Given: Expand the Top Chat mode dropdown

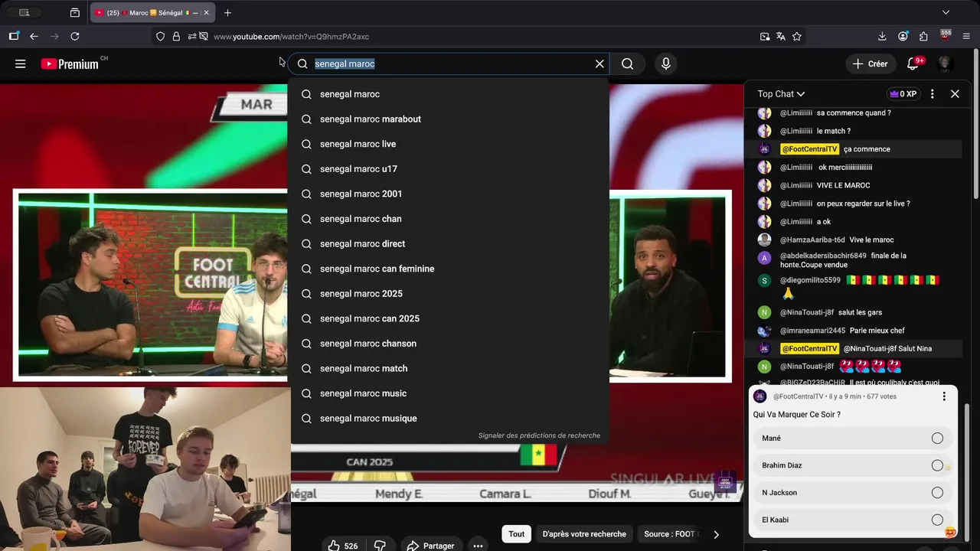Looking at the screenshot, I should click(x=781, y=94).
